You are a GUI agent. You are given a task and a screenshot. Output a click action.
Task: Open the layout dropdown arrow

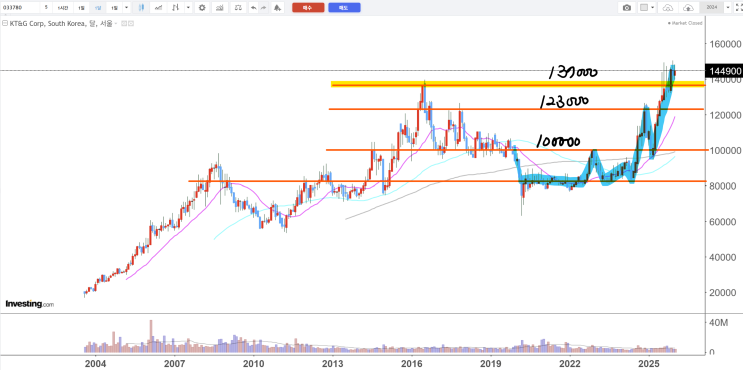653,8
